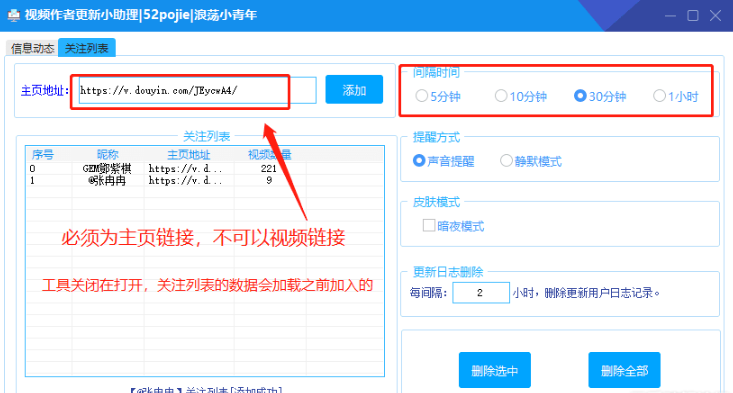Viewport: 733px width, 393px height.
Task: Select the 1小时 interval option
Action: pos(676,96)
